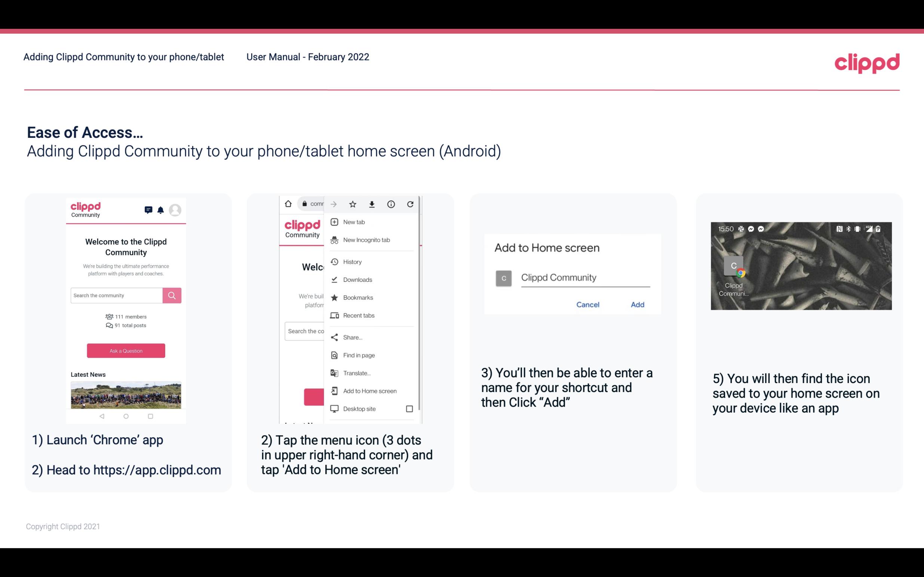Toggle Translate option in Chrome menu
Image resolution: width=924 pixels, height=577 pixels.
point(357,373)
